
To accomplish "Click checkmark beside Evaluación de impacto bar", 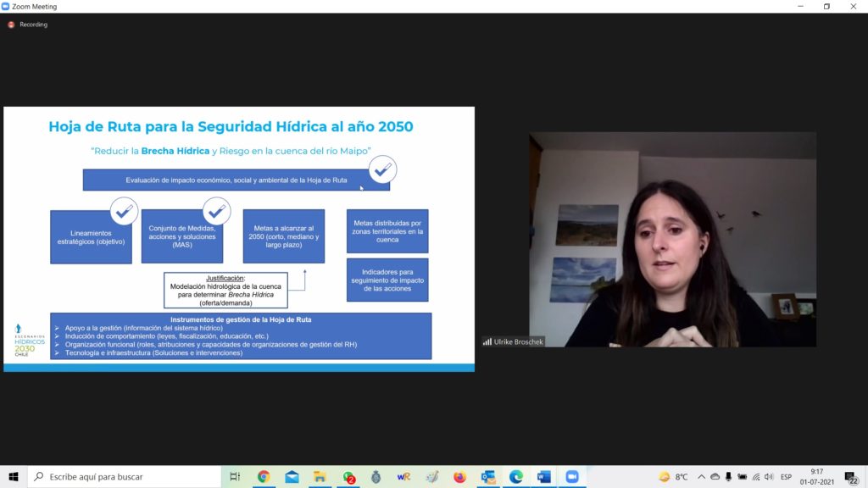I will coord(382,169).
